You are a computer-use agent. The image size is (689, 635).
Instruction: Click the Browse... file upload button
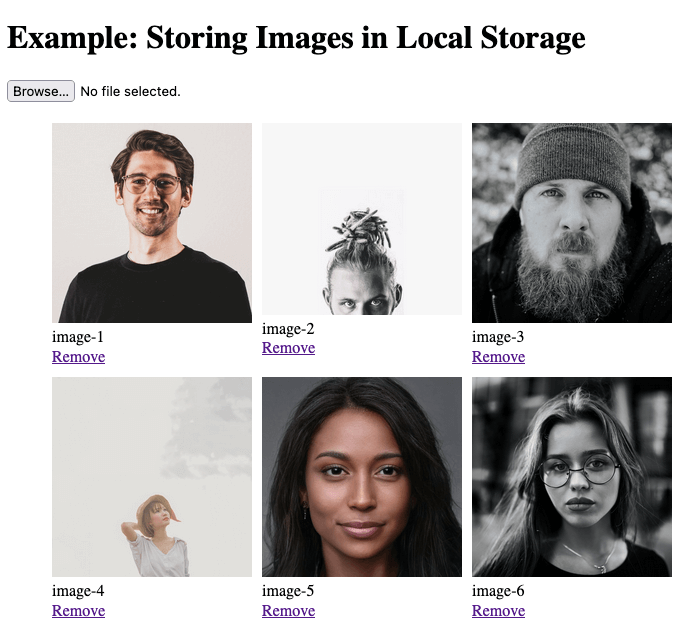coord(41,91)
